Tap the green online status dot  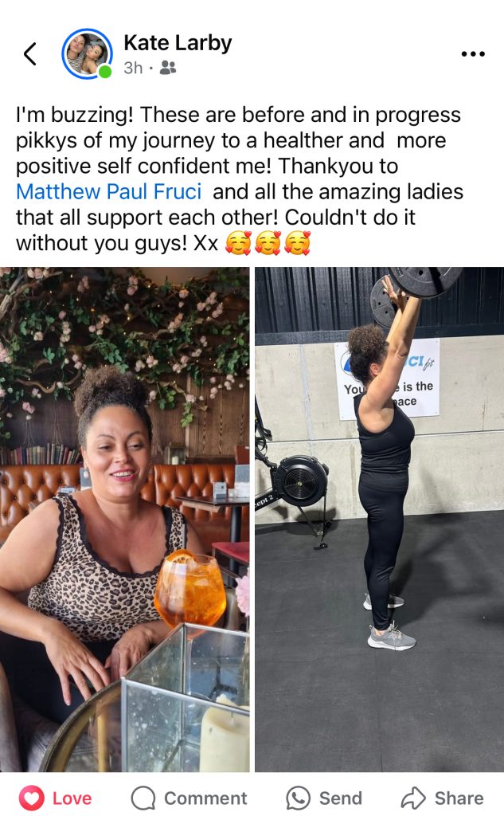[x=105, y=72]
